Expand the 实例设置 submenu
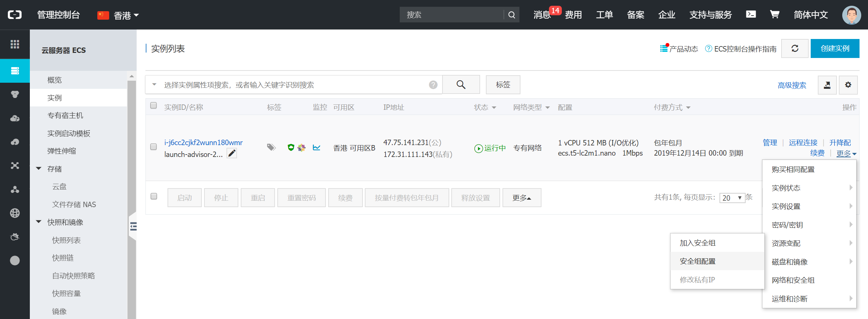The image size is (868, 319). [x=809, y=206]
